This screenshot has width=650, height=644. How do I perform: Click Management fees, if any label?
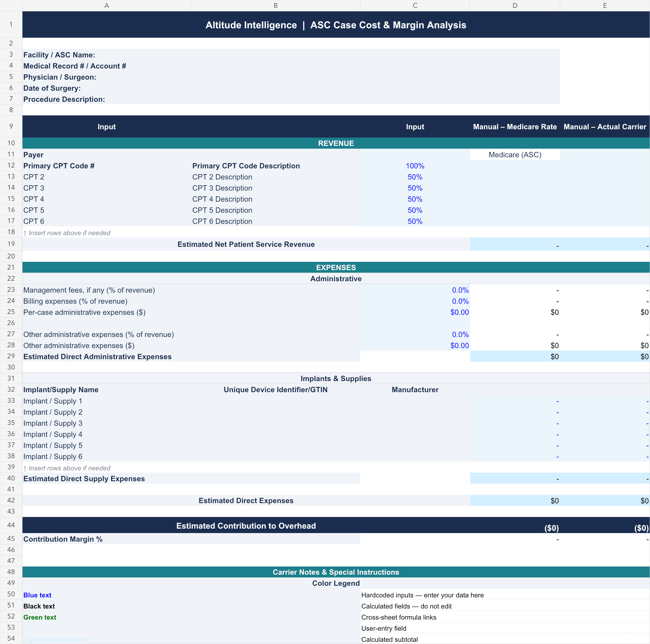pos(89,290)
